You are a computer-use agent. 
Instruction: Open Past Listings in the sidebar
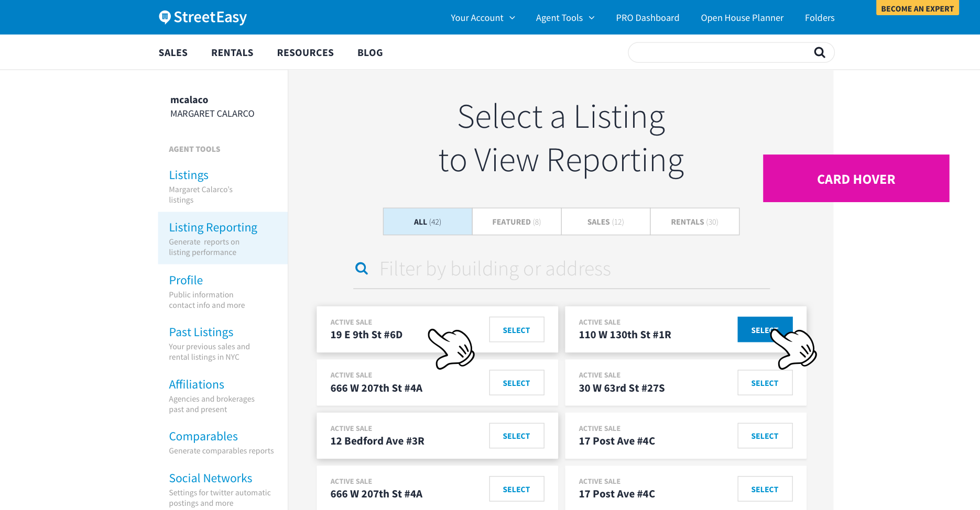(x=201, y=332)
